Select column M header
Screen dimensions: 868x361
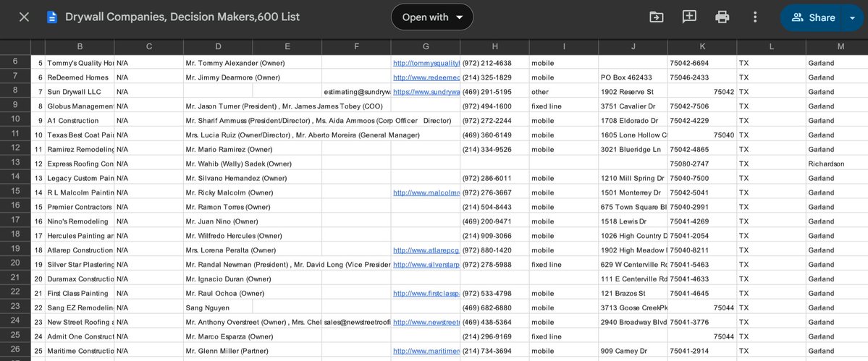840,47
